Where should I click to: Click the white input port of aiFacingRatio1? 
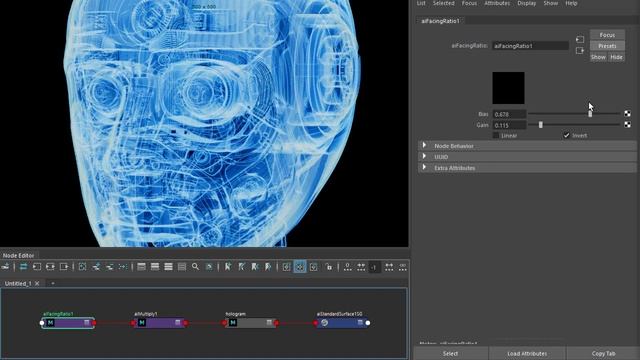click(x=42, y=323)
